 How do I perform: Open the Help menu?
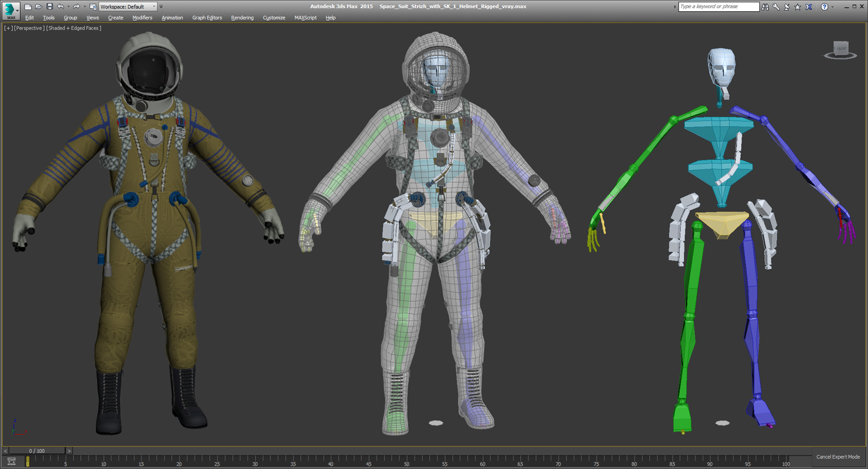[331, 18]
